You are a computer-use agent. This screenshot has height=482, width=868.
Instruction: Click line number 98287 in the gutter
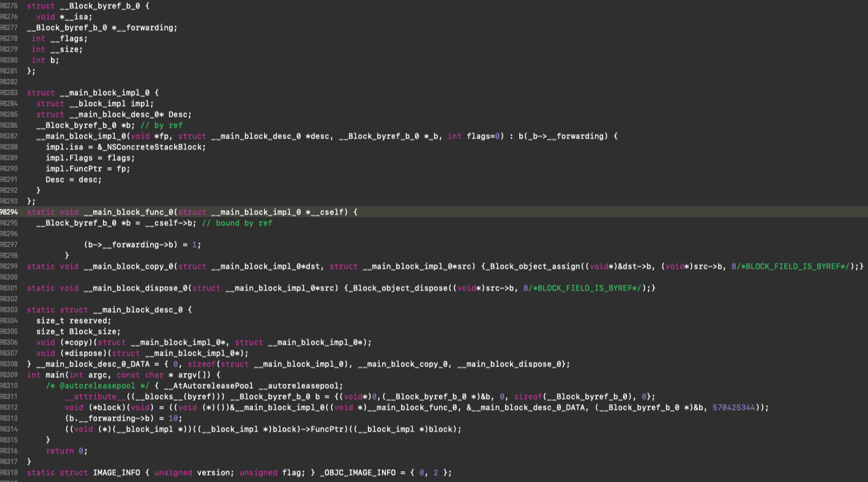click(9, 136)
